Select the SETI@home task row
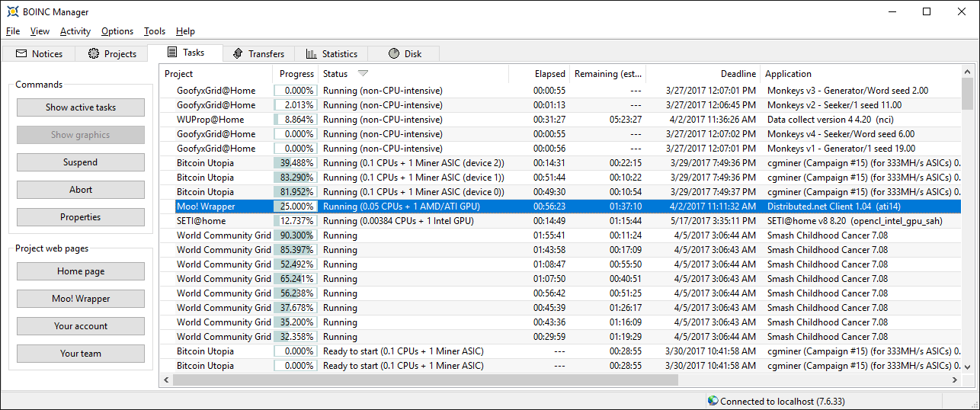The image size is (980, 410). tap(457, 221)
